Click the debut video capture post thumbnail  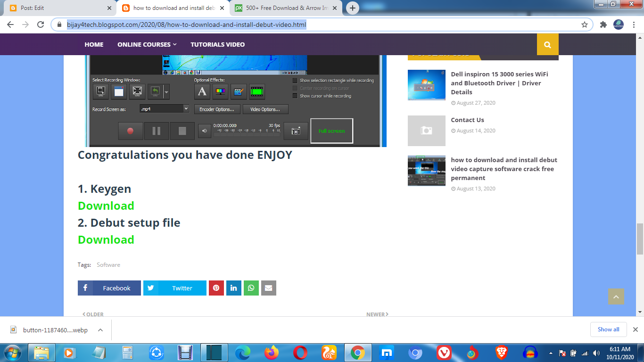pos(427,171)
